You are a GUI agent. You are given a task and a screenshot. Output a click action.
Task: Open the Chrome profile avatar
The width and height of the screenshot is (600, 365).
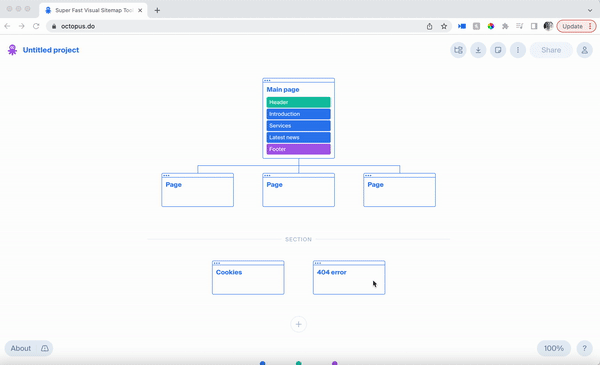[548, 26]
